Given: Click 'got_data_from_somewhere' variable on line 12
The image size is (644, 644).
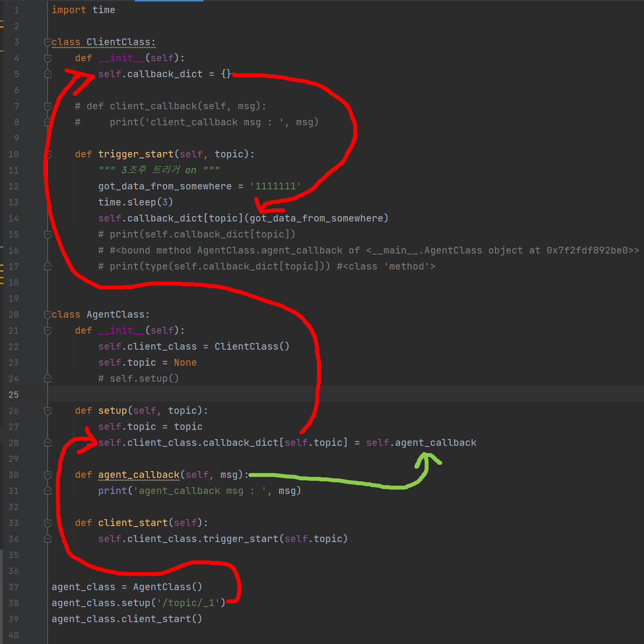Looking at the screenshot, I should (165, 186).
